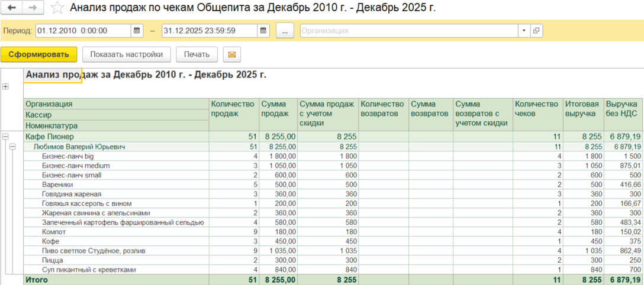Click the Печать button
The height and width of the screenshot is (285, 644).
(197, 54)
